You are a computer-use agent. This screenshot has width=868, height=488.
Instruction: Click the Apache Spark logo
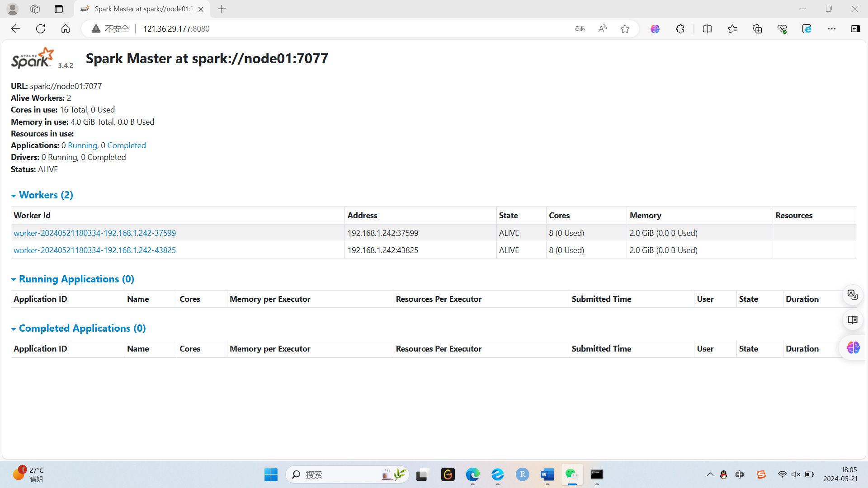coord(33,58)
